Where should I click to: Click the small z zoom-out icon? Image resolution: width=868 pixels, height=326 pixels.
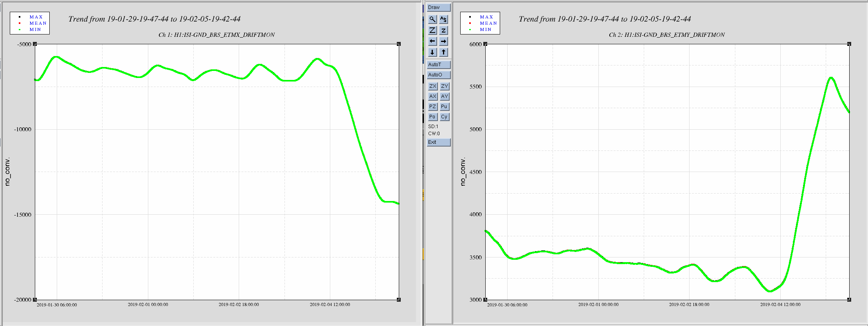pos(443,30)
